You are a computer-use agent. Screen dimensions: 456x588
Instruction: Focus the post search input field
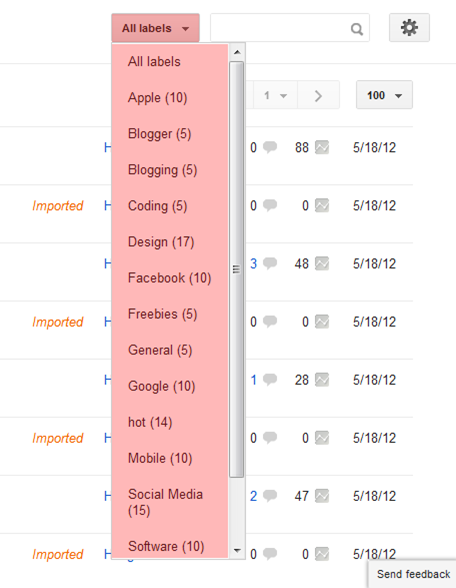coord(280,28)
